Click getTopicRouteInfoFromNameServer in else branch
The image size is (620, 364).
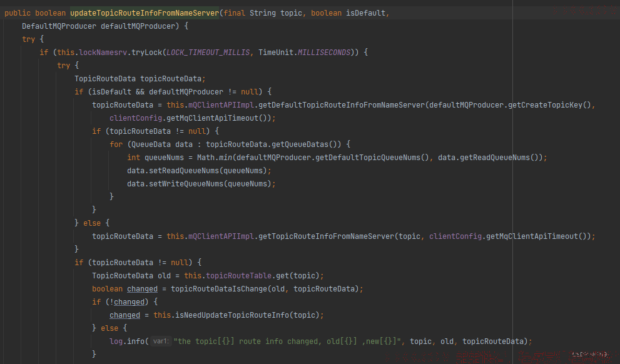coord(326,236)
